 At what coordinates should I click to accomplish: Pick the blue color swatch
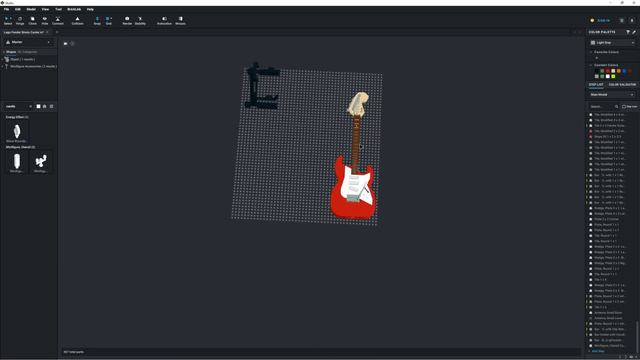pos(624,71)
